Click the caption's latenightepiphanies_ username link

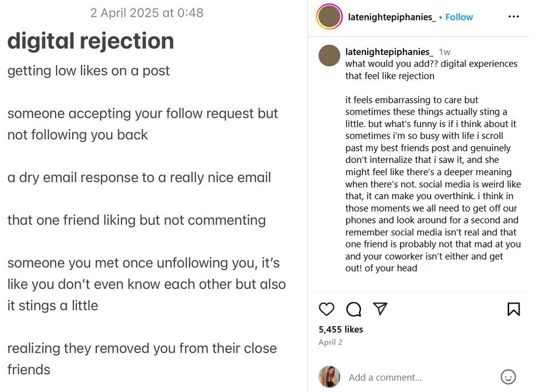(x=389, y=52)
